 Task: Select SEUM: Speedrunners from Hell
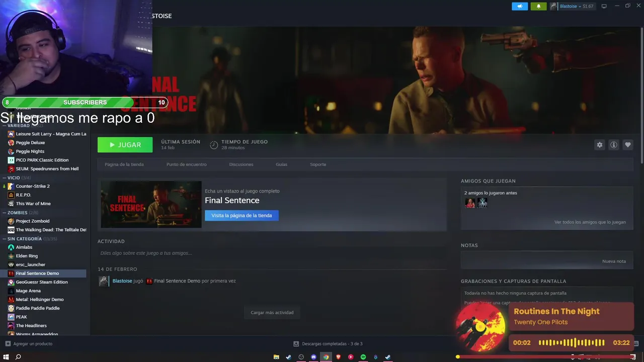[47, 169]
